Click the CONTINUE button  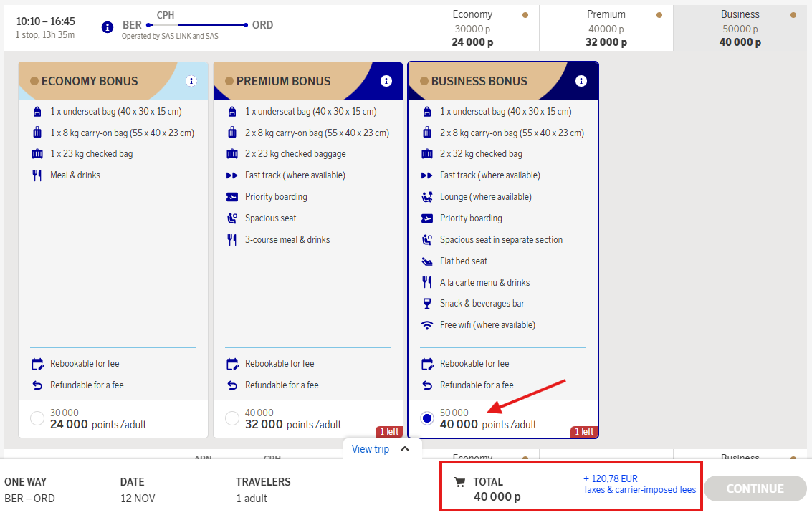click(755, 488)
